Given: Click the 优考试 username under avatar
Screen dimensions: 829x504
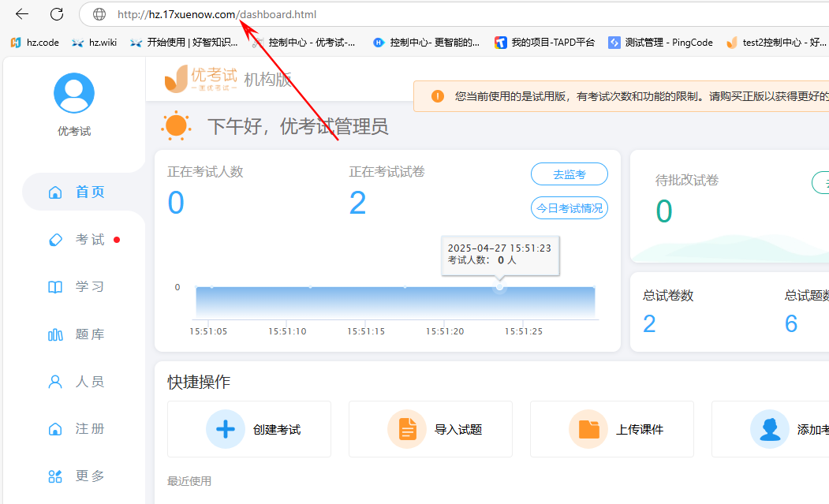Looking at the screenshot, I should 74,131.
